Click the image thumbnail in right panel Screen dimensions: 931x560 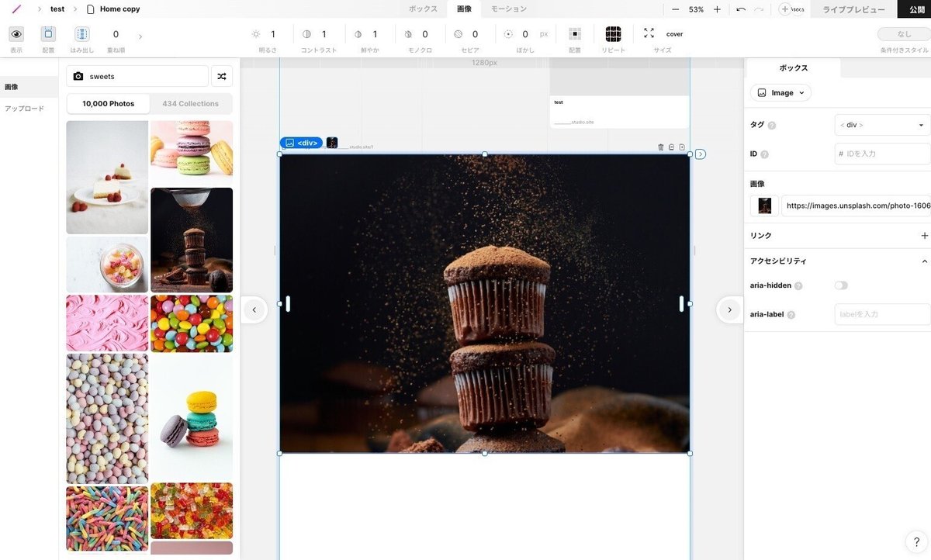click(764, 206)
